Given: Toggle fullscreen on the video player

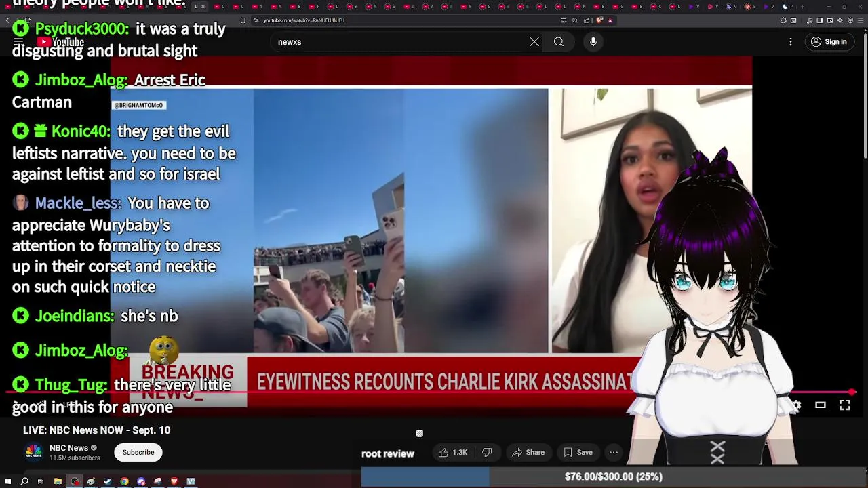Looking at the screenshot, I should (x=845, y=405).
